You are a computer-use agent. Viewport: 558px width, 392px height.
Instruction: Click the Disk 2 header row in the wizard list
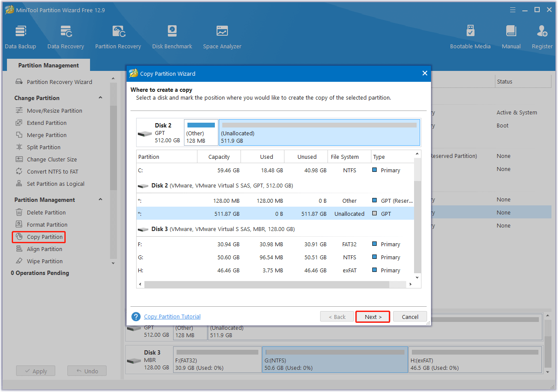coord(275,185)
